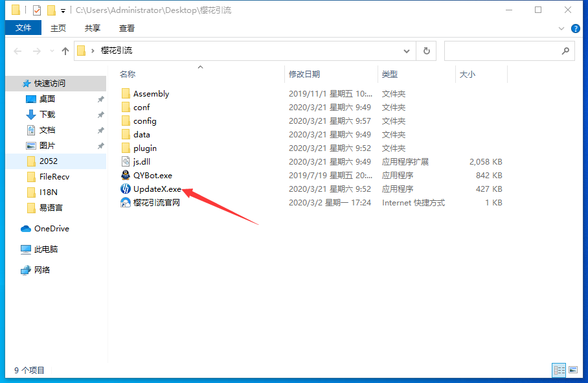Viewport: 588px width, 383px height.
Task: Sort by 名称 column header
Action: 128,75
